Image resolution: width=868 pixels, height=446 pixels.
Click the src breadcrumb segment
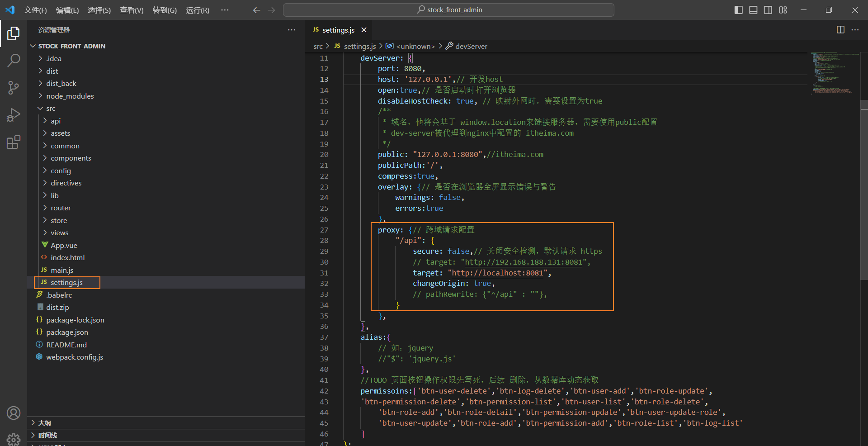318,46
